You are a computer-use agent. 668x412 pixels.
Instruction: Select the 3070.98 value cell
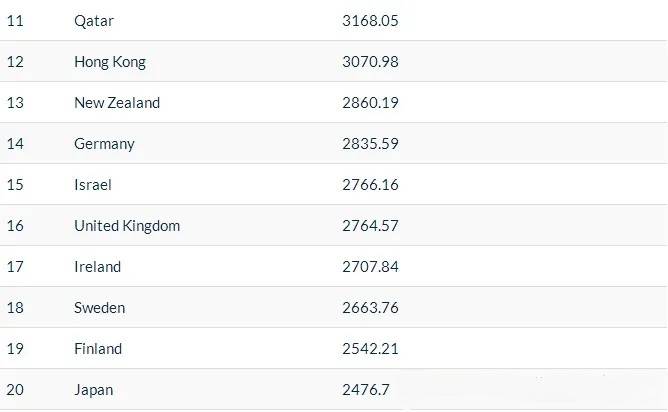point(370,61)
